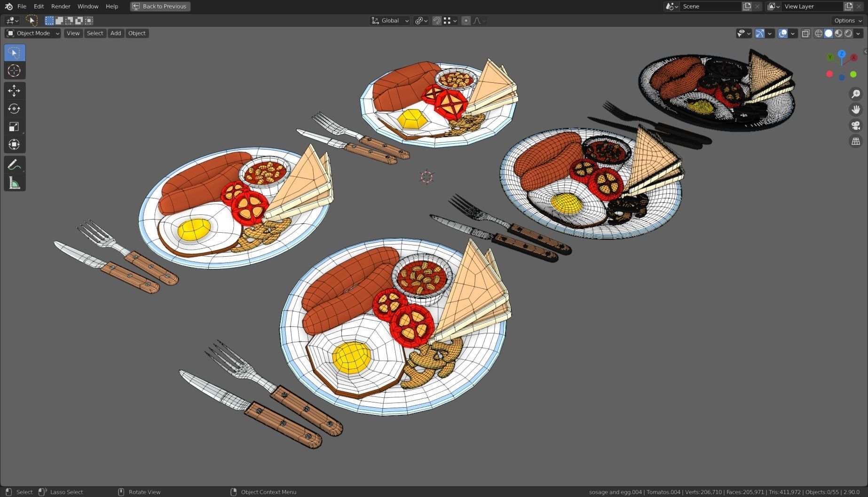Screen dimensions: 868x497
Task: Open the viewport Add menu
Action: [116, 33]
